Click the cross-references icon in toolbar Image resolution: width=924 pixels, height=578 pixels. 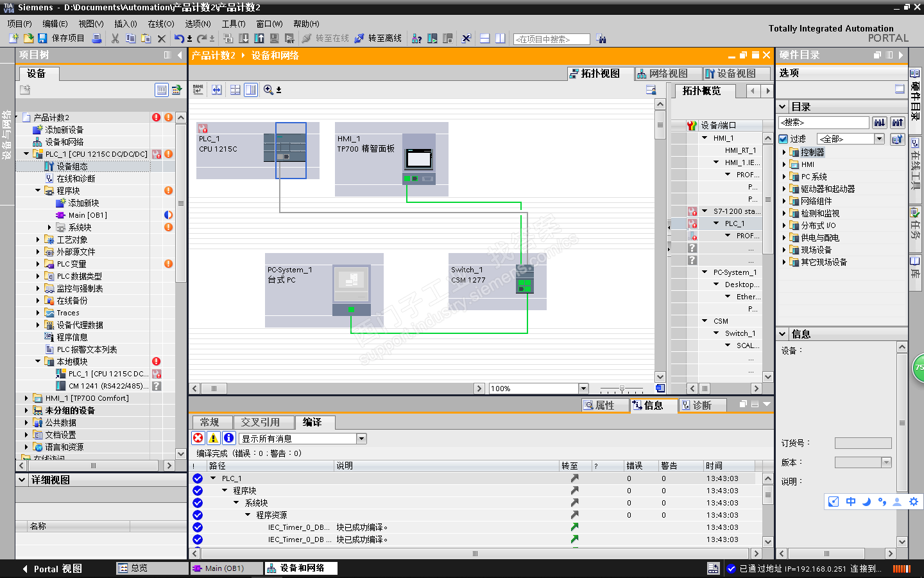pos(466,39)
